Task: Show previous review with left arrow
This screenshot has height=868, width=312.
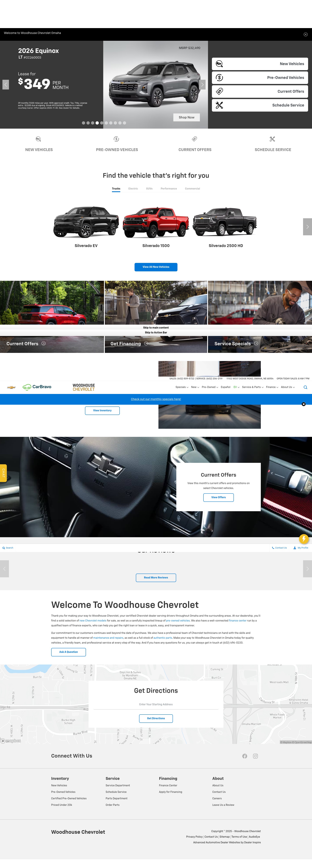Action: coord(4,569)
